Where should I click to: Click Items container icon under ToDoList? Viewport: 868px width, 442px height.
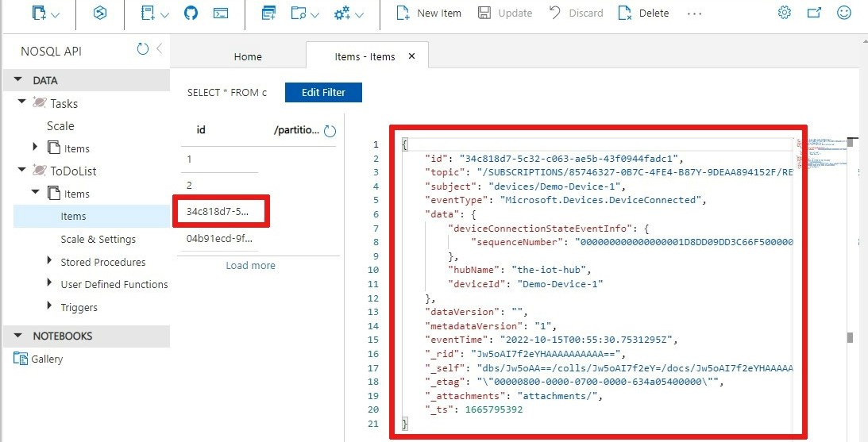[x=53, y=193]
